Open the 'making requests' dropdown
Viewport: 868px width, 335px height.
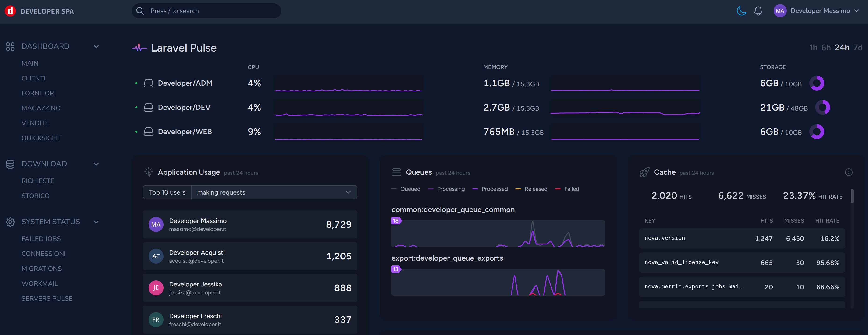274,192
